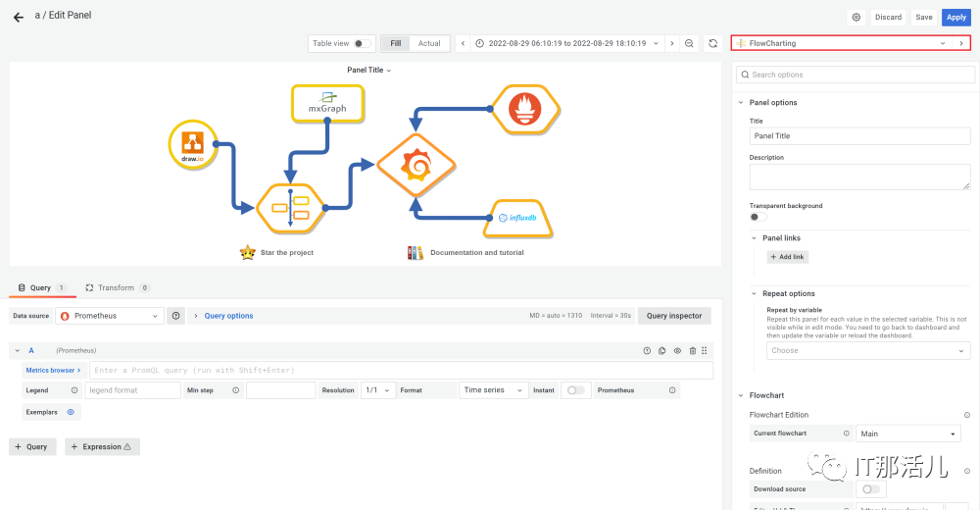This screenshot has width=980, height=510.
Task: Show Flowchart Edition info icon
Action: point(967,415)
